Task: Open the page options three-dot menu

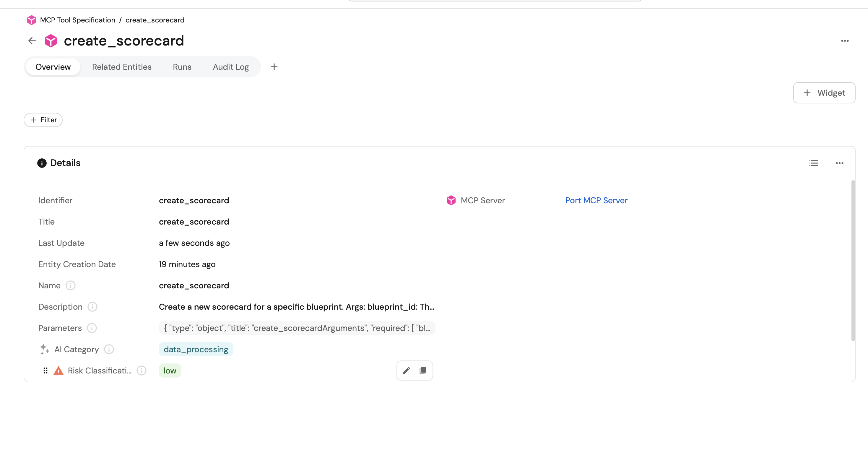Action: pyautogui.click(x=844, y=41)
